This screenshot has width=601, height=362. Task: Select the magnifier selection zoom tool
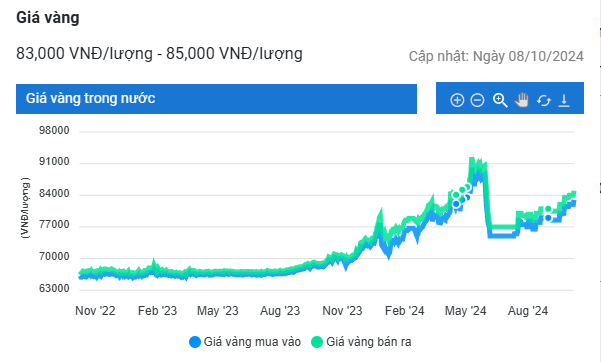click(500, 100)
